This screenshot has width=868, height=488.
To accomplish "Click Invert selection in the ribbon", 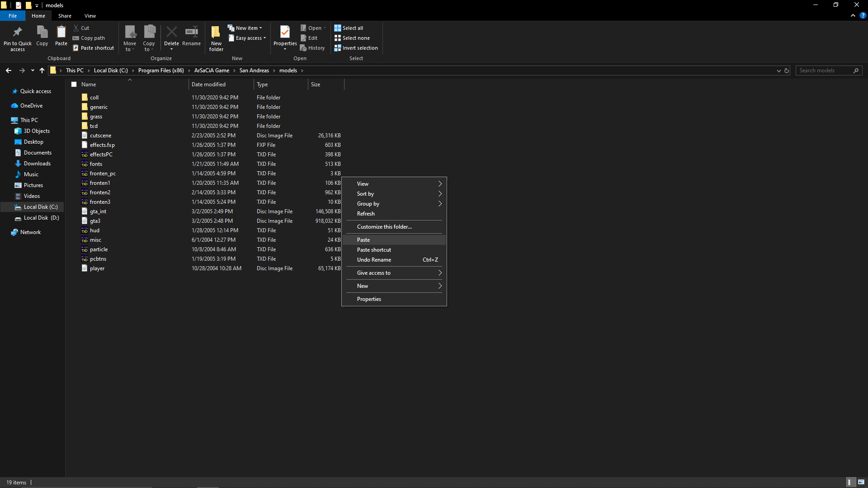I will pos(356,48).
